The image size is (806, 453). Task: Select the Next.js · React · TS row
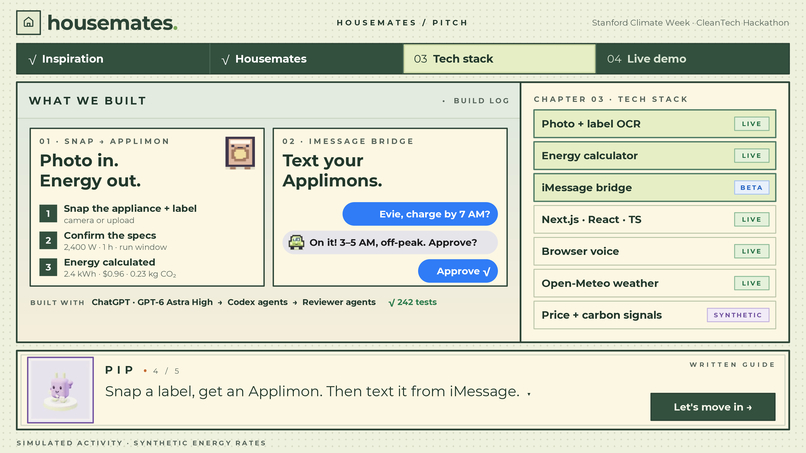[654, 220]
